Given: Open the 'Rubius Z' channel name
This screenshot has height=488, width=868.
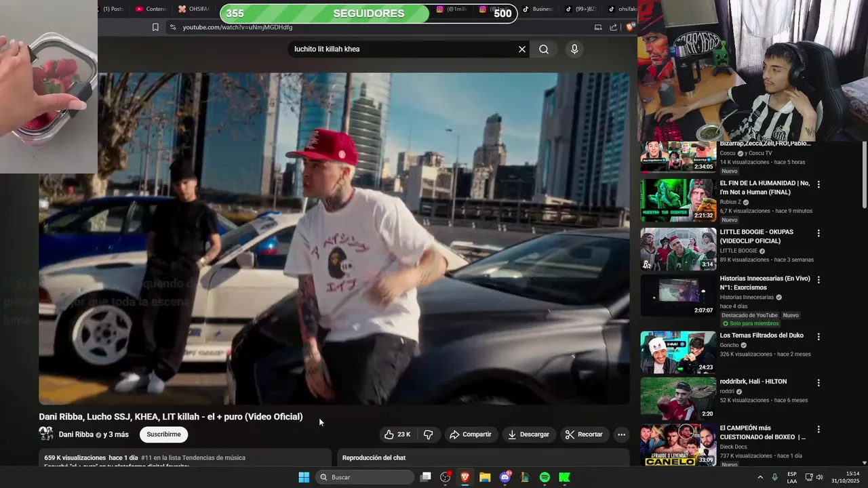Looking at the screenshot, I should pos(730,202).
